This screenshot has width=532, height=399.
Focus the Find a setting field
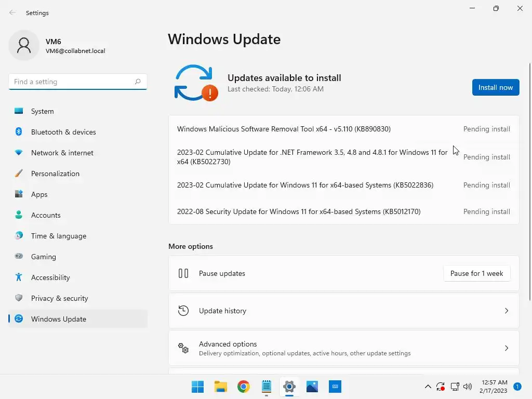coord(78,82)
